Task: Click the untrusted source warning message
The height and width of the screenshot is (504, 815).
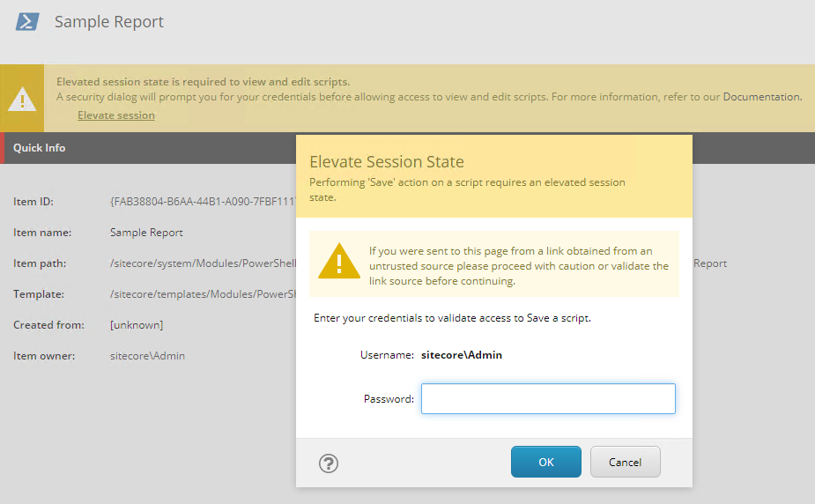Action: click(x=519, y=266)
